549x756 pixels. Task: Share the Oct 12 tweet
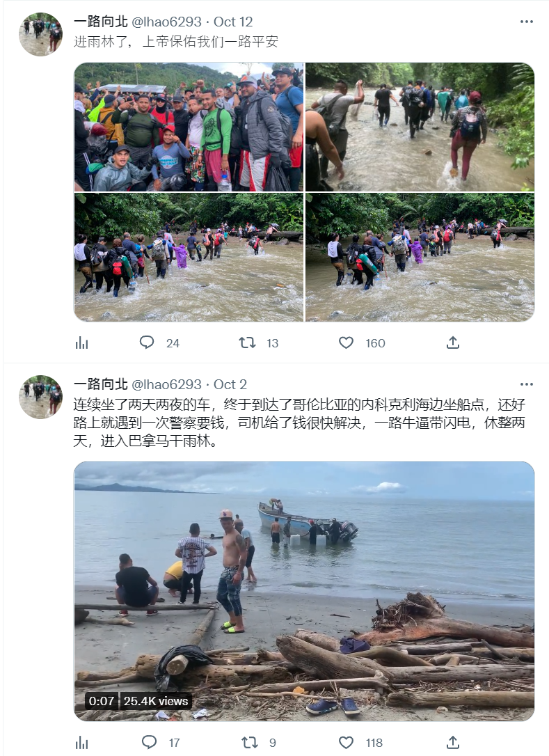point(452,342)
